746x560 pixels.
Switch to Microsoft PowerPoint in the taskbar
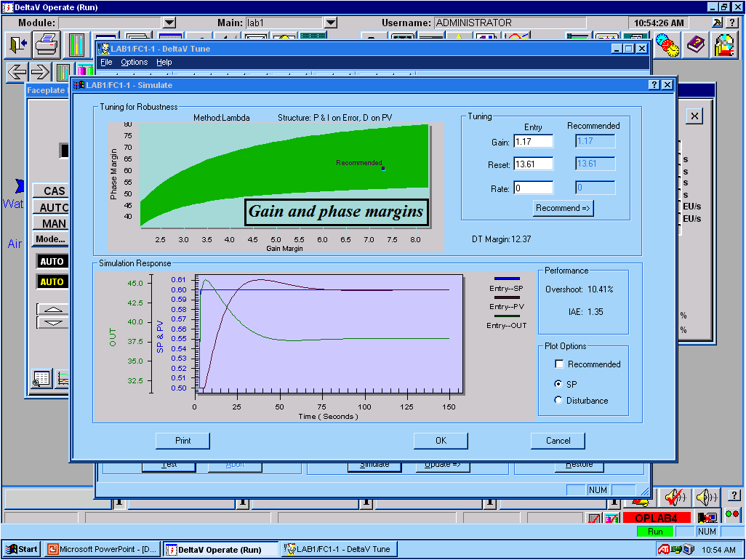[x=103, y=549]
